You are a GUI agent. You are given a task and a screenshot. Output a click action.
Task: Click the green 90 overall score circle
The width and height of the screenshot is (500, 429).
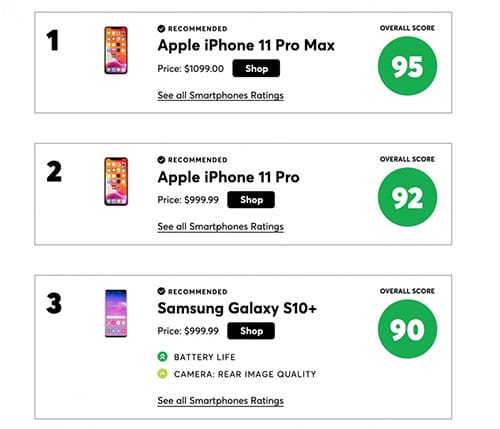[407, 329]
